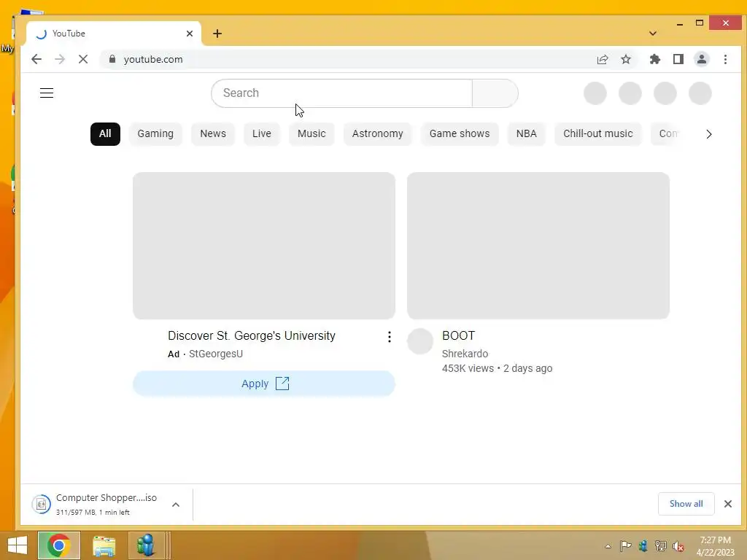747x560 pixels.
Task: Select the Music filter chip
Action: (x=311, y=134)
